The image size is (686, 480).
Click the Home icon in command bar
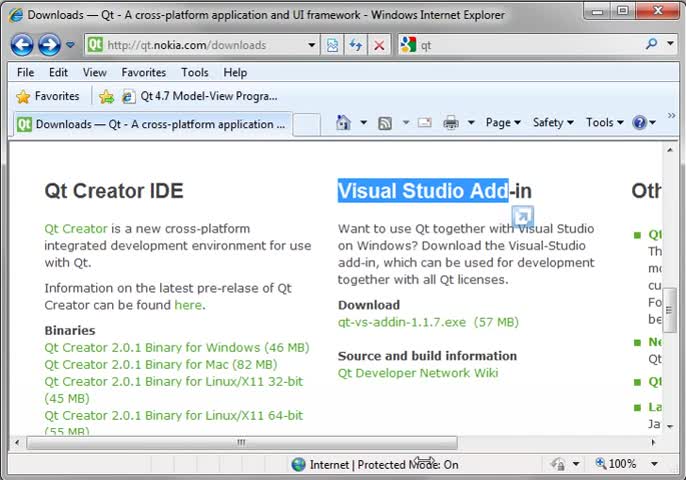point(343,123)
